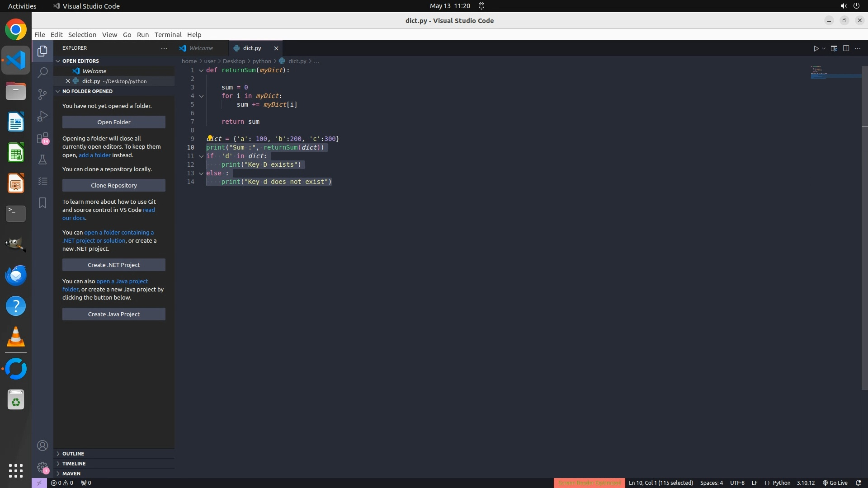868x488 pixels.
Task: Click the Accounts icon in activity bar
Action: point(42,446)
